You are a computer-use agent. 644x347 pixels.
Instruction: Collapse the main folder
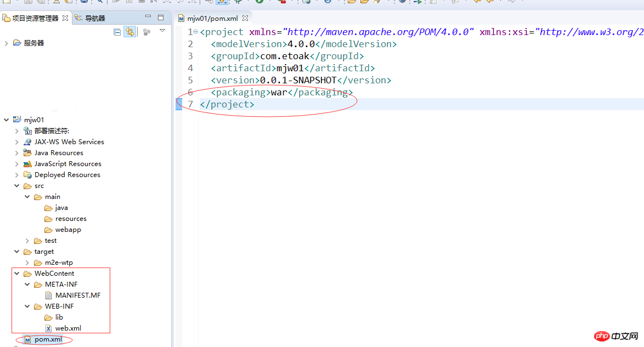[x=27, y=197]
